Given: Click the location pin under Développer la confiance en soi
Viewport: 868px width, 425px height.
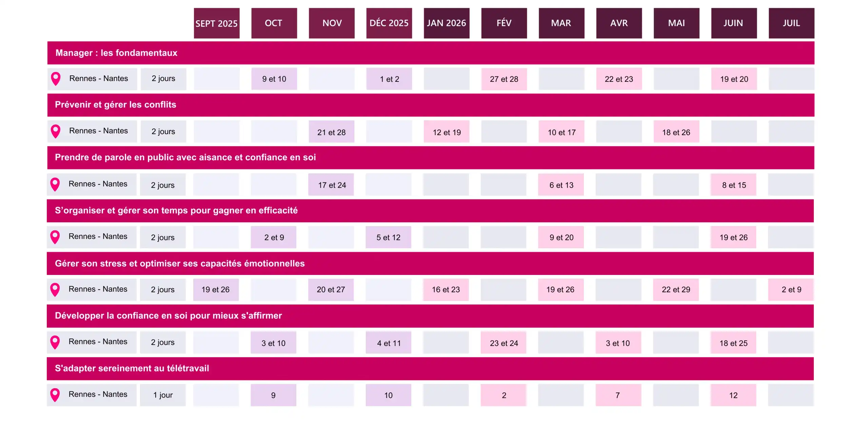Looking at the screenshot, I should coord(55,342).
